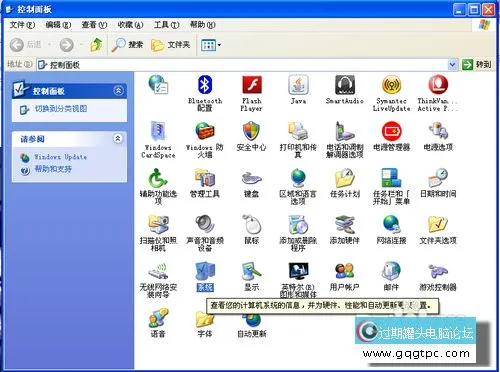Toggle the 文件夹 pane button
This screenshot has height=372, width=500.
[170, 45]
